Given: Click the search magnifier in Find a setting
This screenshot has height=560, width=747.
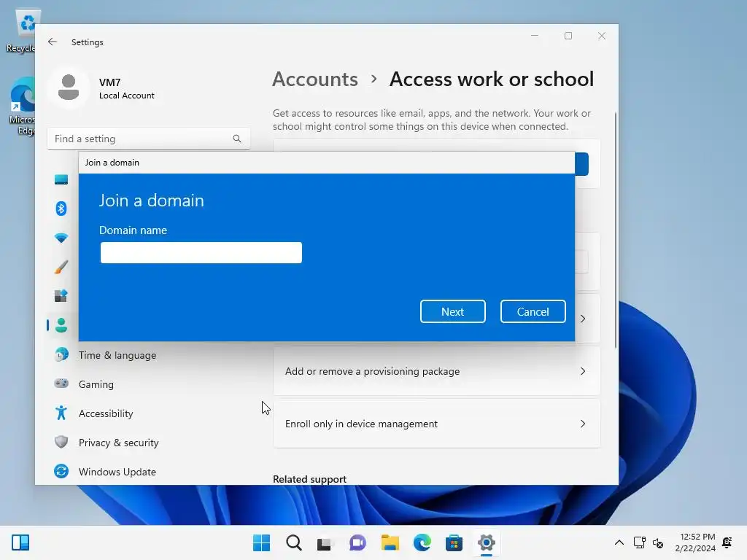Looking at the screenshot, I should pyautogui.click(x=237, y=139).
